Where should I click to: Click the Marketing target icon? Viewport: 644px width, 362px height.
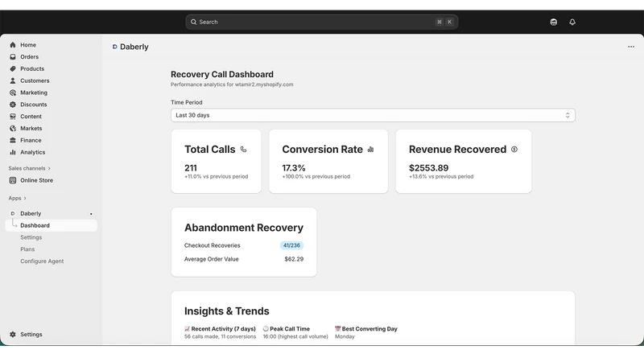(x=13, y=93)
